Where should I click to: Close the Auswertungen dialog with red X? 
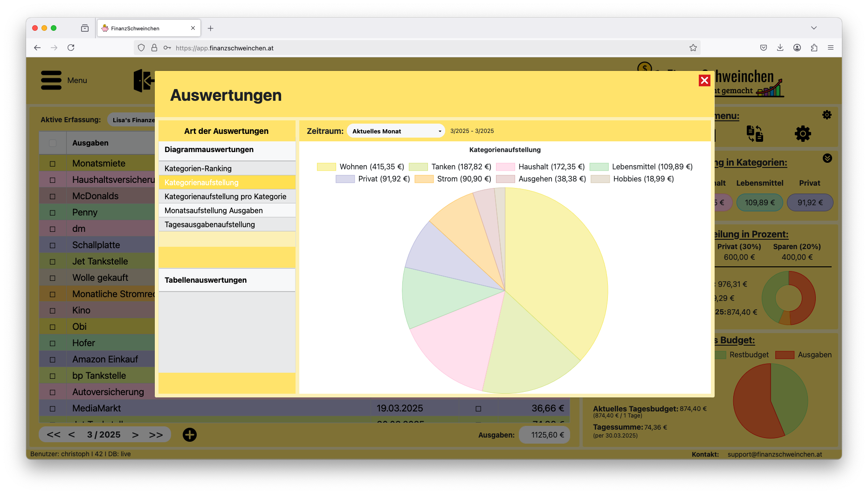704,81
